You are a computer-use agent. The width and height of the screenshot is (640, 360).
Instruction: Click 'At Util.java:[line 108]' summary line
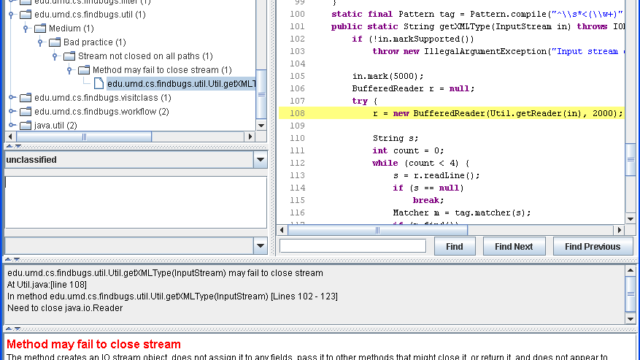[47, 284]
